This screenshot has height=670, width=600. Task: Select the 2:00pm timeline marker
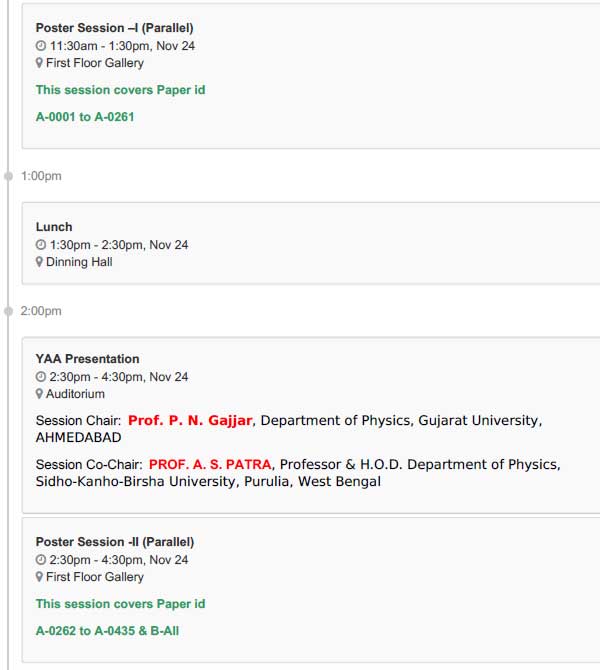pos(9,311)
